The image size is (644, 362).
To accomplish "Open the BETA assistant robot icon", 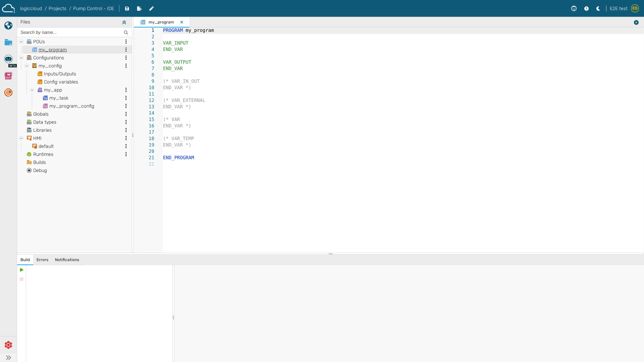I will 8,59.
